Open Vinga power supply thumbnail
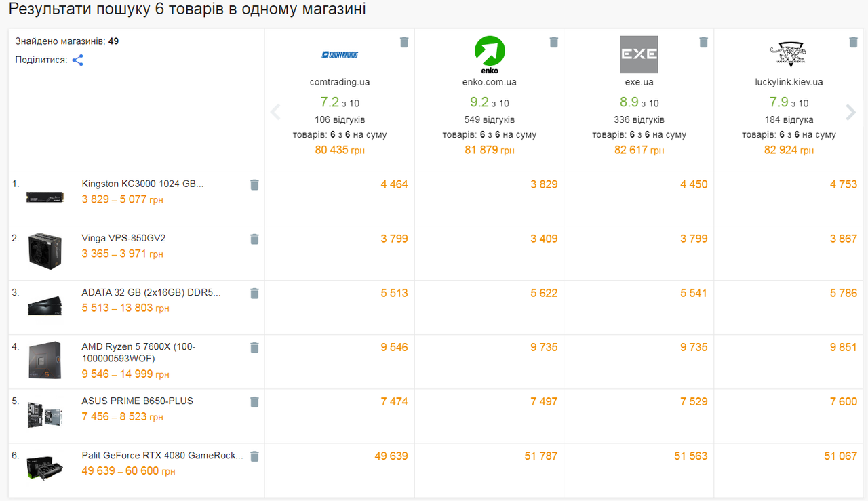Viewport: 868px width, 501px height. coord(45,252)
